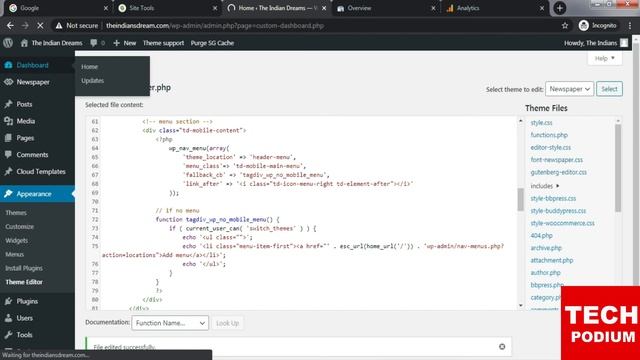The image size is (640, 360).
Task: Expand the includes folder
Action: pos(544,186)
